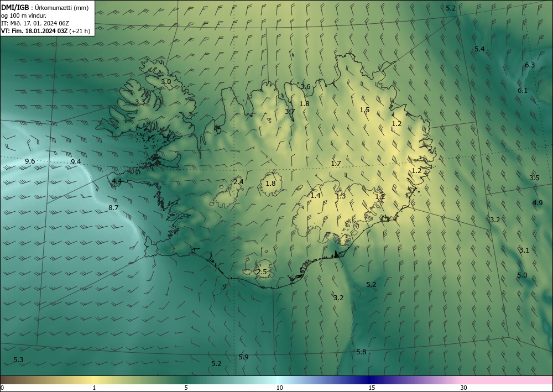Click the color scale tick label '10'

pos(280,388)
